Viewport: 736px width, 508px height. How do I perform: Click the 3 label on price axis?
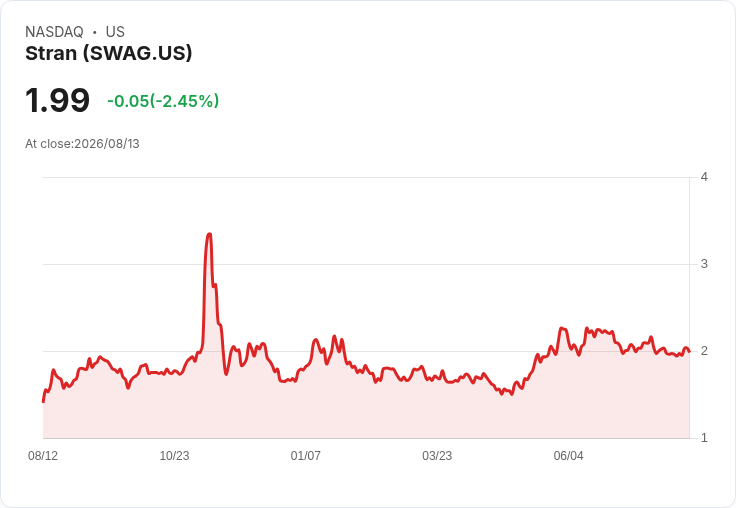pos(704,264)
